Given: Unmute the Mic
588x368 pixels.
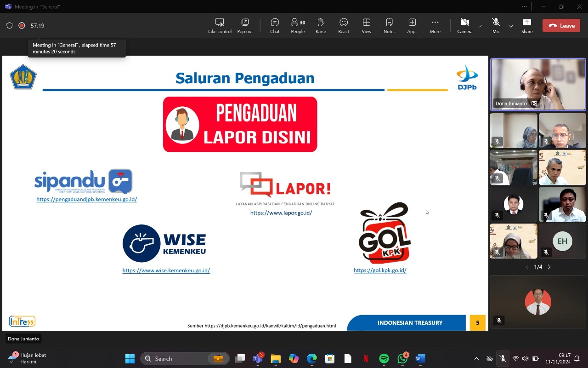Looking at the screenshot, I should [496, 26].
